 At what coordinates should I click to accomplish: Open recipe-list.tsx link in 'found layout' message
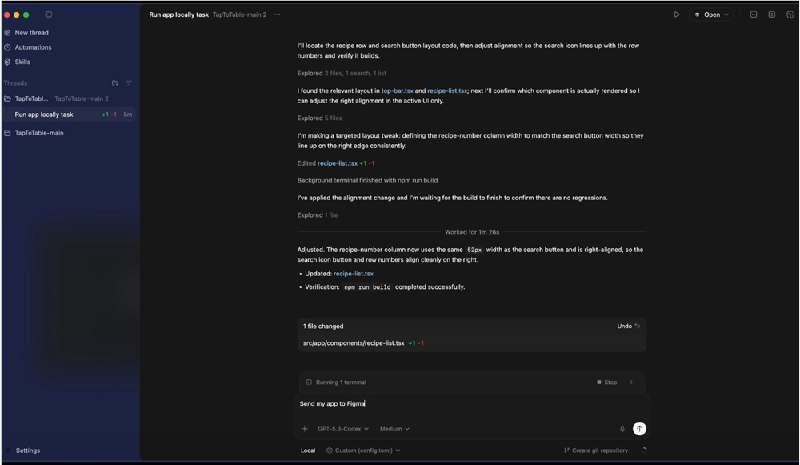click(447, 90)
